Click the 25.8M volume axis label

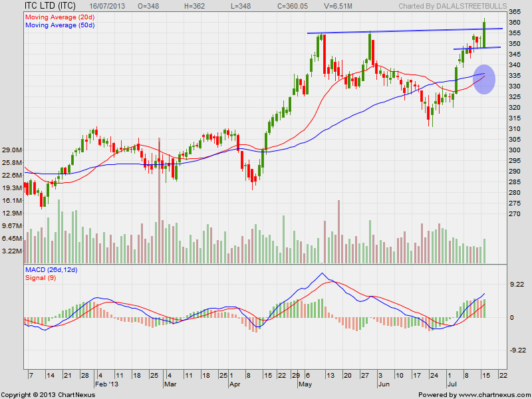(12, 162)
